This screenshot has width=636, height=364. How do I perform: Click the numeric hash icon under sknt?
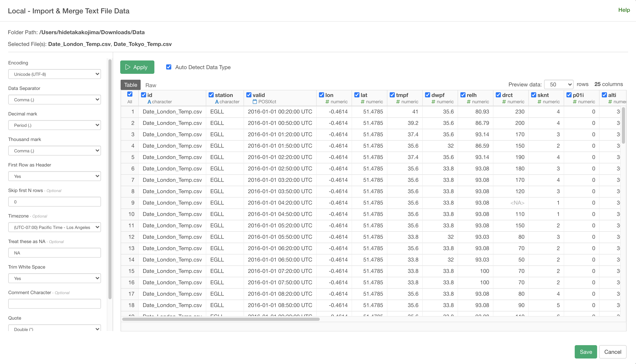pos(539,102)
